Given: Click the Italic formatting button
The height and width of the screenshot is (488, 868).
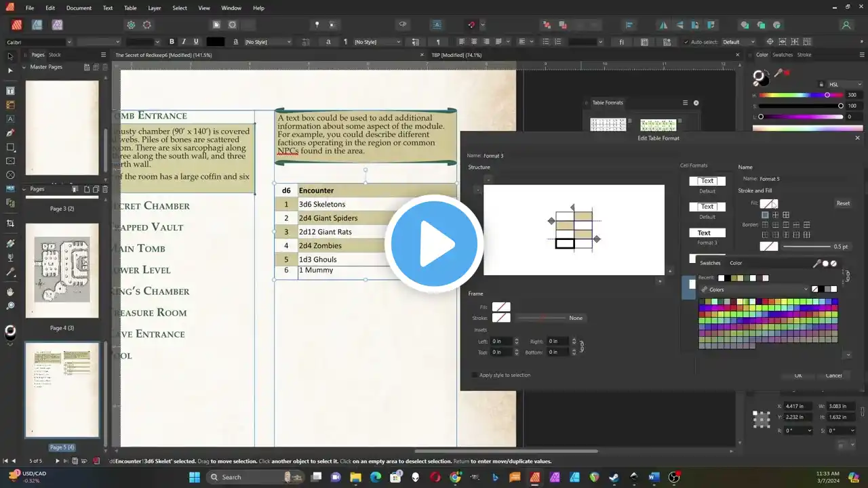Looking at the screenshot, I should [x=184, y=42].
